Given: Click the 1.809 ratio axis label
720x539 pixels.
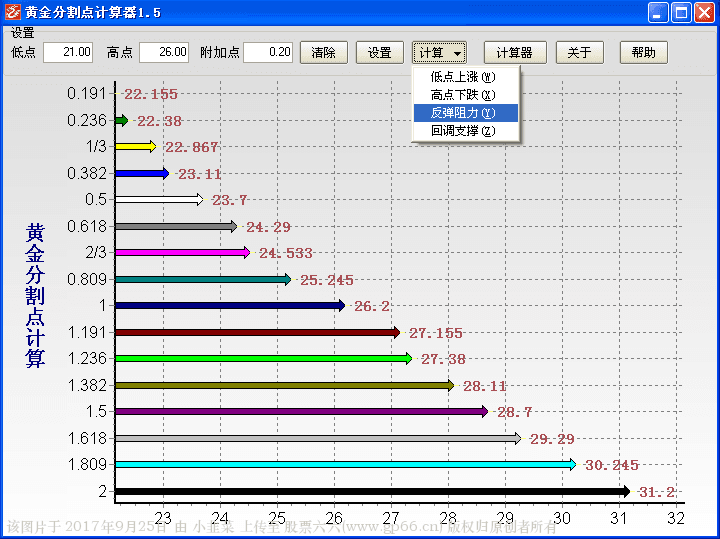Looking at the screenshot, I should coord(87,464).
